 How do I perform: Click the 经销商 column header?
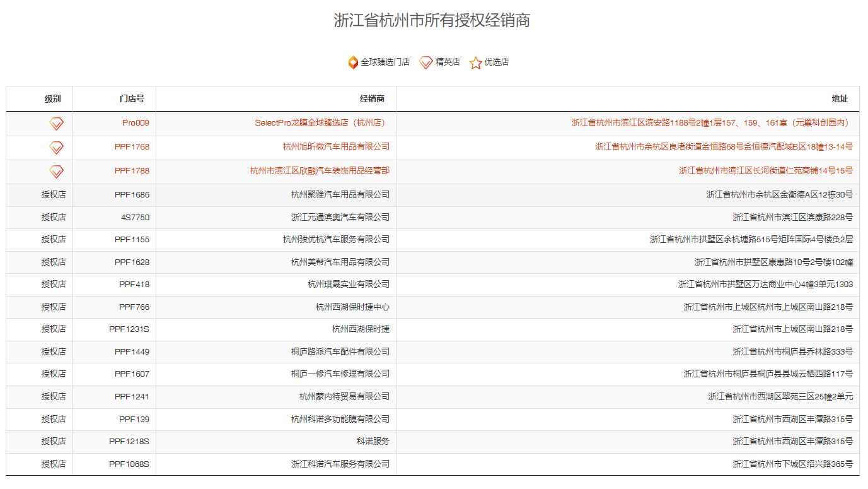[x=372, y=99]
